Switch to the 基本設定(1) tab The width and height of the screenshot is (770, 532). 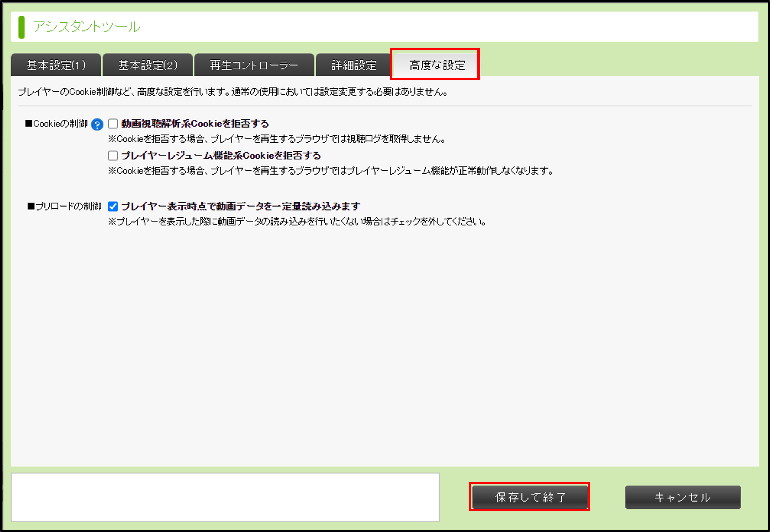click(x=56, y=65)
